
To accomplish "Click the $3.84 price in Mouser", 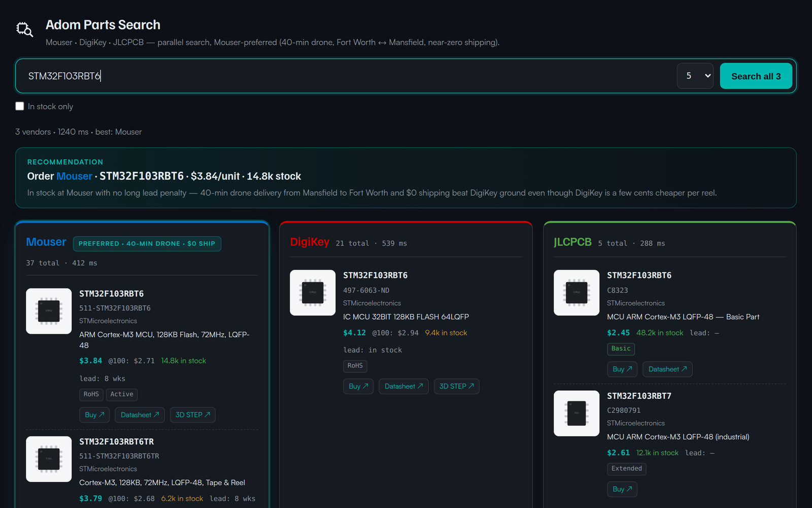I will 90,361.
